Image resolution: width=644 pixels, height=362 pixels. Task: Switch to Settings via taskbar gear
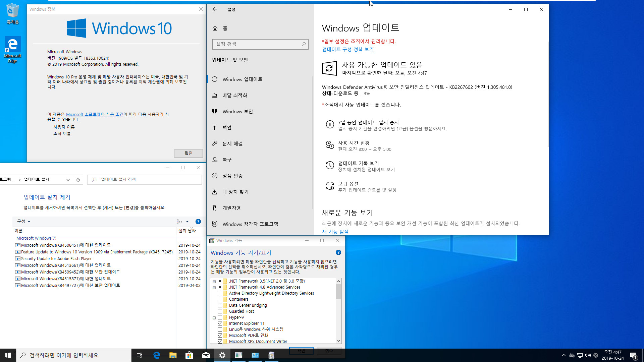click(x=222, y=355)
